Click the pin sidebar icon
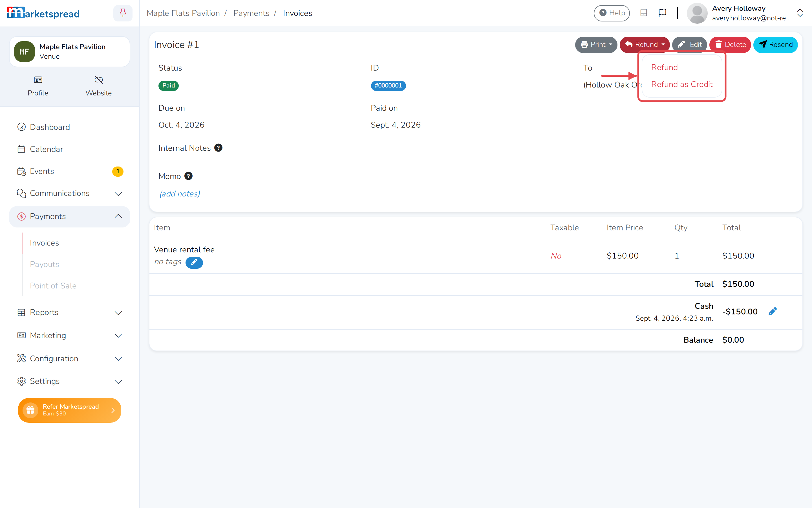This screenshot has width=812, height=508. (x=123, y=13)
